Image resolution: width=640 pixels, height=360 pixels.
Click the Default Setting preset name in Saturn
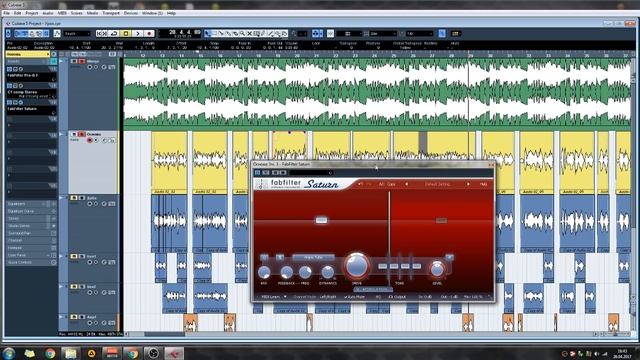(438, 184)
